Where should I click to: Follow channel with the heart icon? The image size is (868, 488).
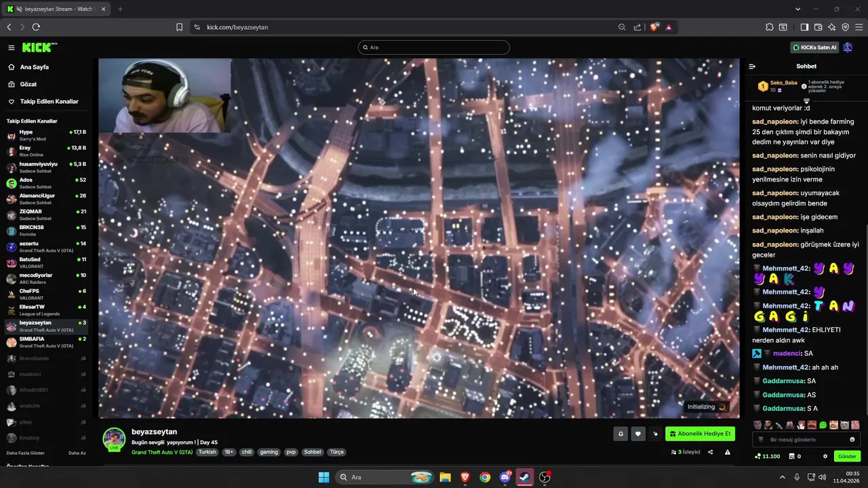pos(638,434)
